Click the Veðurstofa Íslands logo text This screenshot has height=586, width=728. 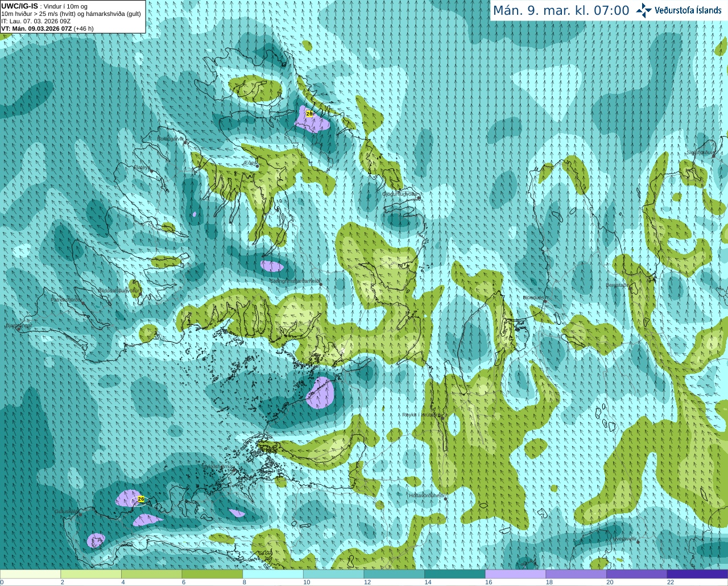pos(688,10)
